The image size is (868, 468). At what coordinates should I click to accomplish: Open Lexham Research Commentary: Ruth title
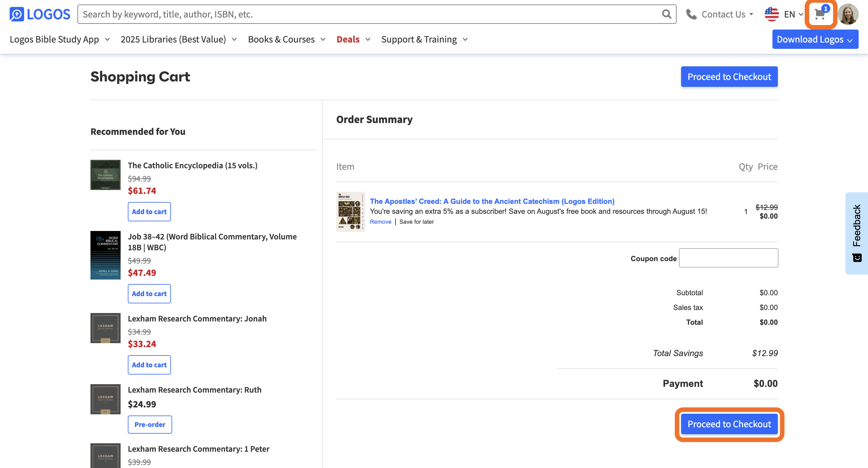coord(194,390)
